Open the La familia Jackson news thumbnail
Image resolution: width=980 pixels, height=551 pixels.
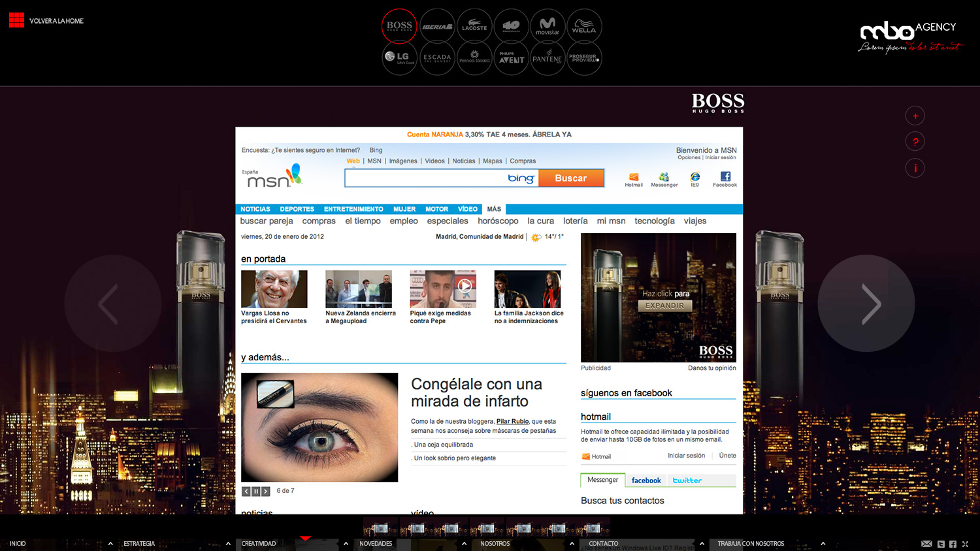(527, 289)
